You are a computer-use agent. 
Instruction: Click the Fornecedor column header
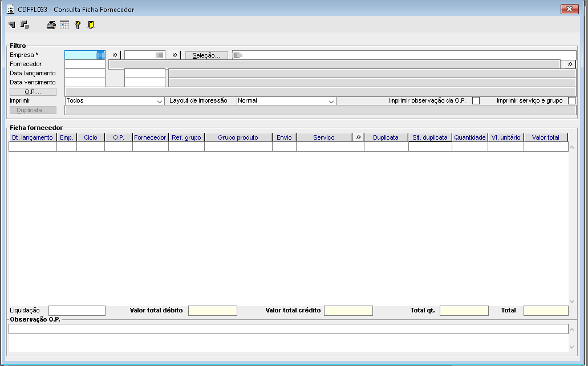[150, 137]
